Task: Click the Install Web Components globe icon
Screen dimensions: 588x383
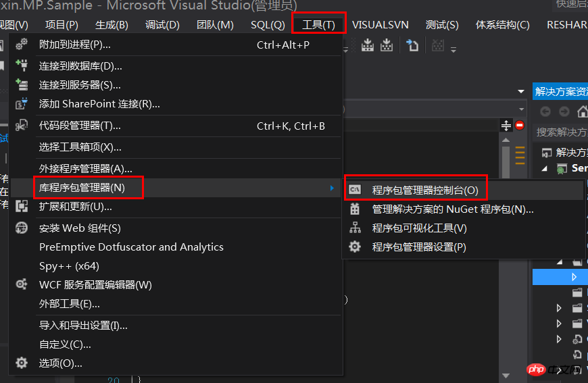Action: click(x=22, y=228)
